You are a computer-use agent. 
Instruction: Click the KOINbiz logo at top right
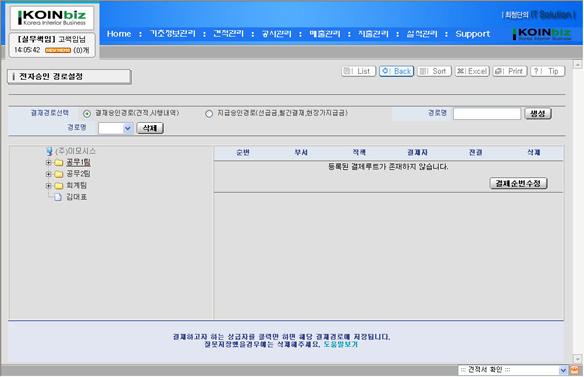coord(542,34)
